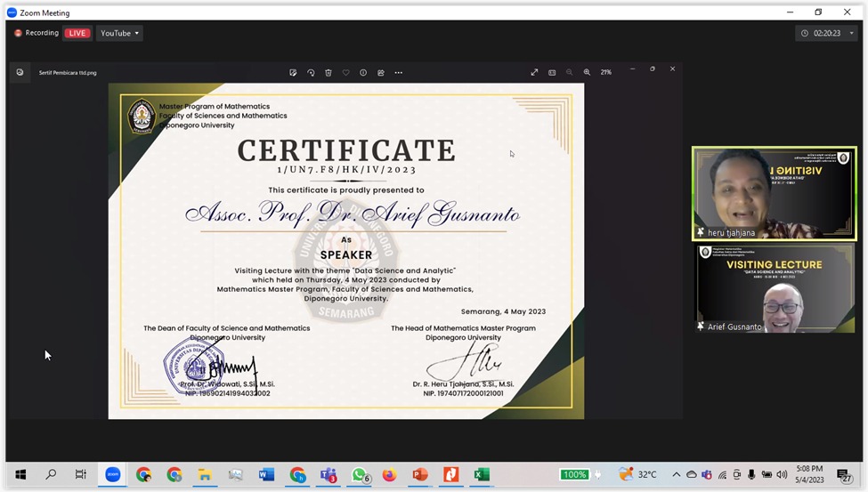The height and width of the screenshot is (492, 868).
Task: Select Arief Gusnanto's video thumbnail
Action: pyautogui.click(x=774, y=288)
